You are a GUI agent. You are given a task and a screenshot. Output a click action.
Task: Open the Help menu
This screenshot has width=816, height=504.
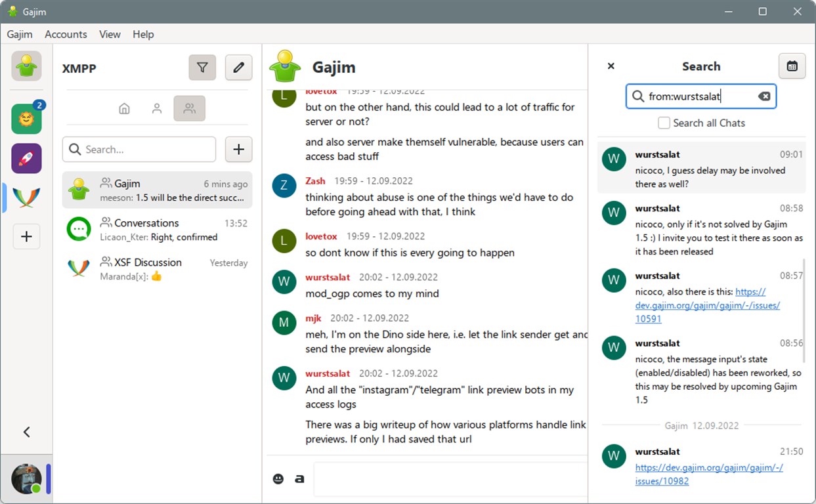(143, 34)
